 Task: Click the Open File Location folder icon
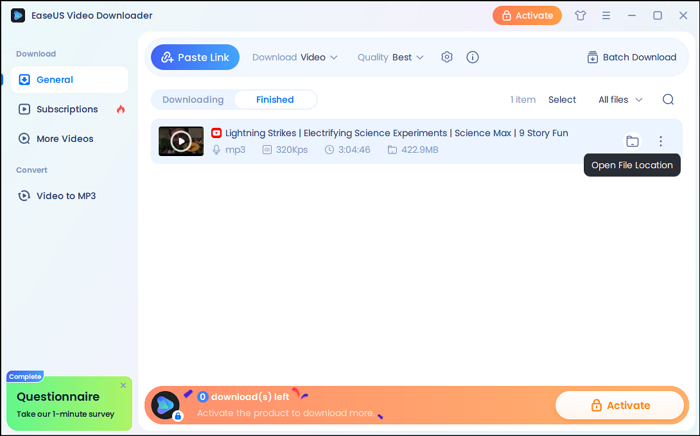pos(632,141)
